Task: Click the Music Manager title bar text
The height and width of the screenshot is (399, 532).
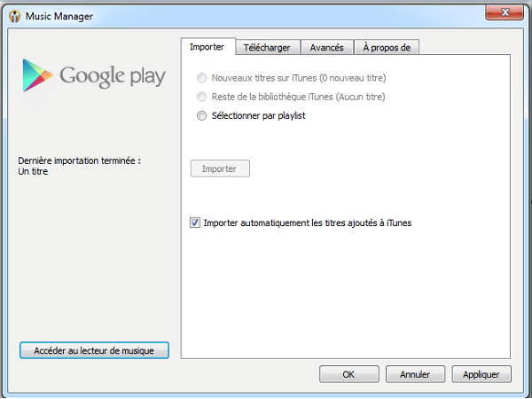Action: [59, 14]
